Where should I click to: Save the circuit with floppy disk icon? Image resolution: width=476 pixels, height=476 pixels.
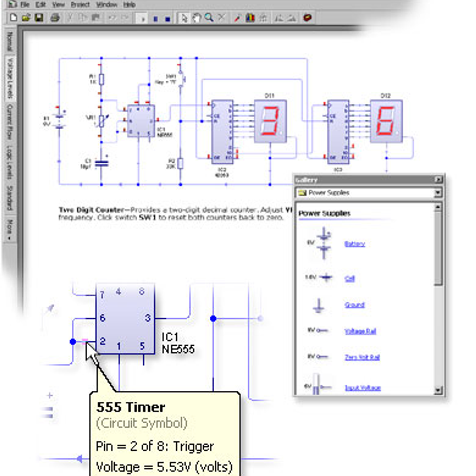point(39,18)
